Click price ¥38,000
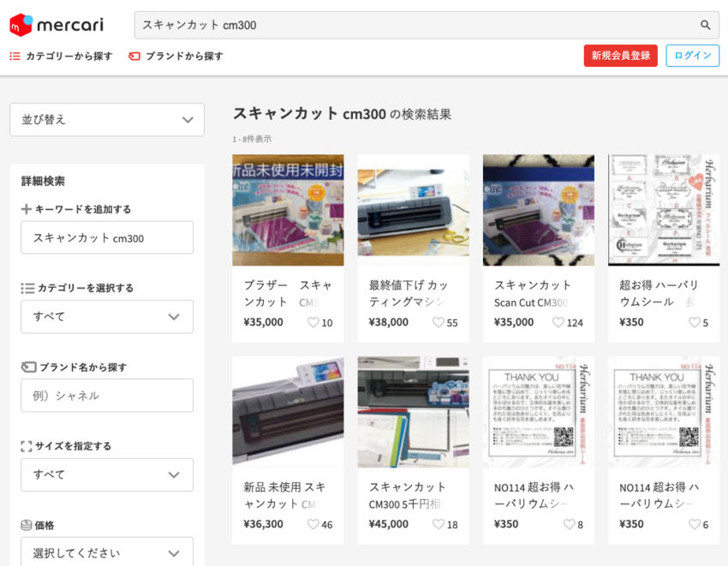 [389, 322]
